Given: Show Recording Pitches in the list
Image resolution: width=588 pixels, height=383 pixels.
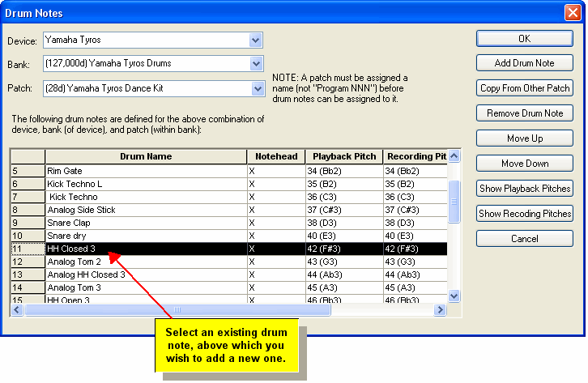Looking at the screenshot, I should pyautogui.click(x=524, y=214).
